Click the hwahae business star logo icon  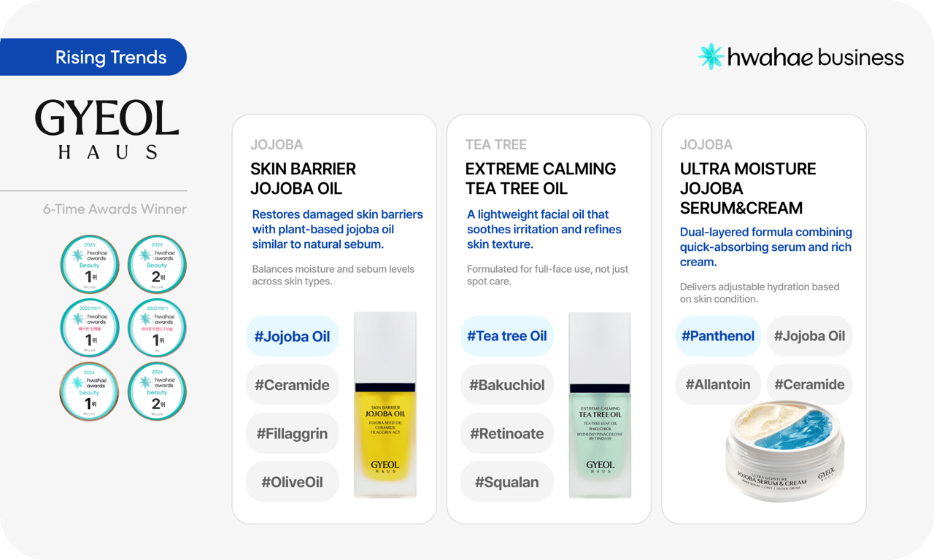710,57
